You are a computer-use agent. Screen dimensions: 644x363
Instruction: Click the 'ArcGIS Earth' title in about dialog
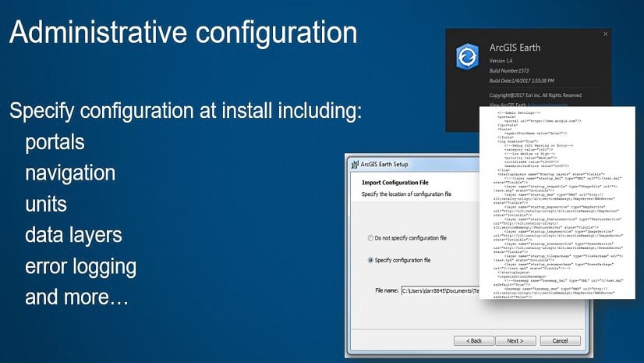(x=515, y=48)
